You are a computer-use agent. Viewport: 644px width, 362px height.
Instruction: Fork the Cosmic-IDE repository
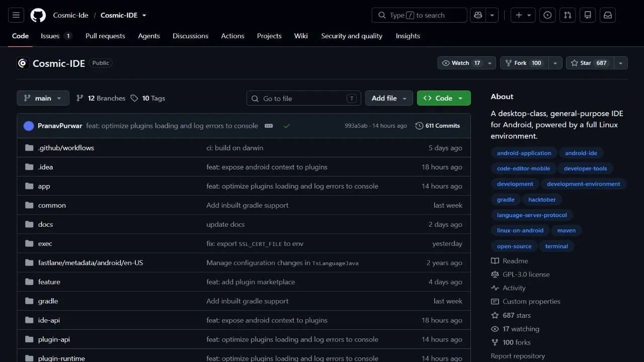(524, 63)
